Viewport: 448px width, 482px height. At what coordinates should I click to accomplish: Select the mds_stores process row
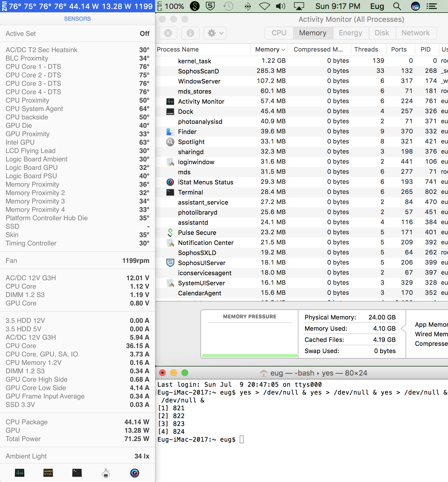pyautogui.click(x=302, y=91)
